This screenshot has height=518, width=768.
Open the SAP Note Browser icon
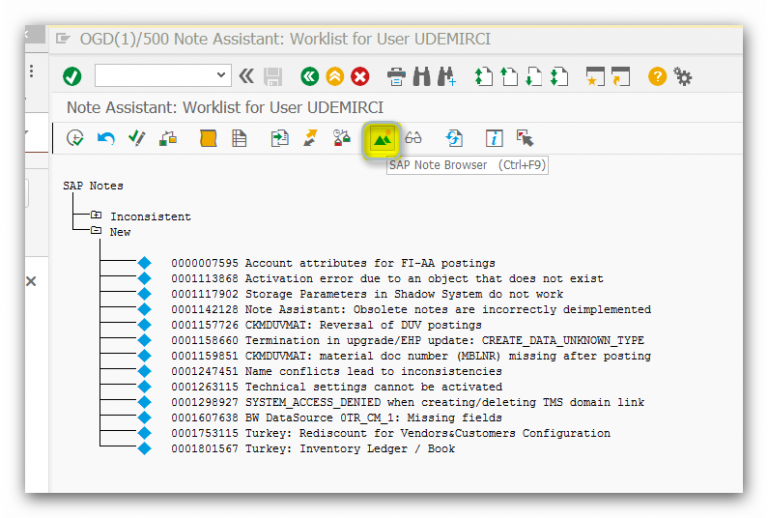[x=381, y=139]
